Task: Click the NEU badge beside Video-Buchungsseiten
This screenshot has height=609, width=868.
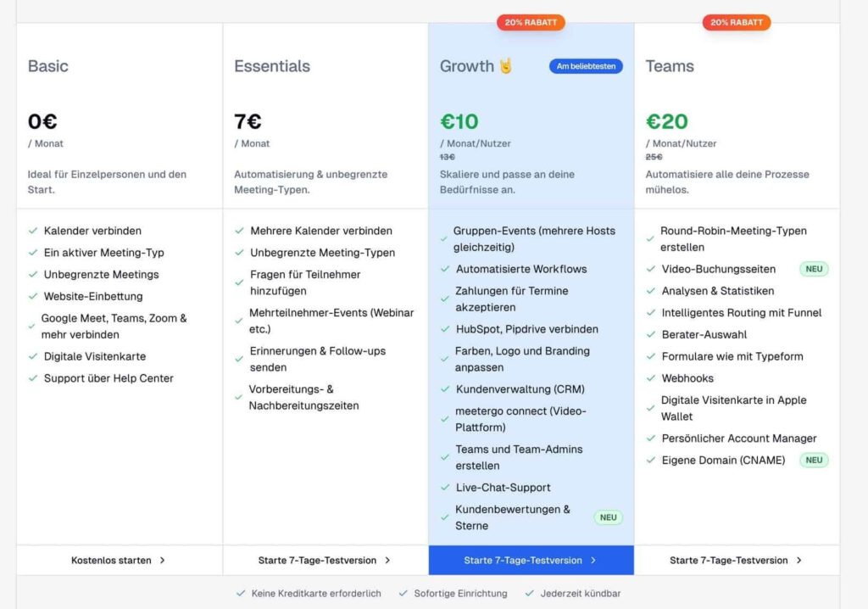Action: [813, 269]
